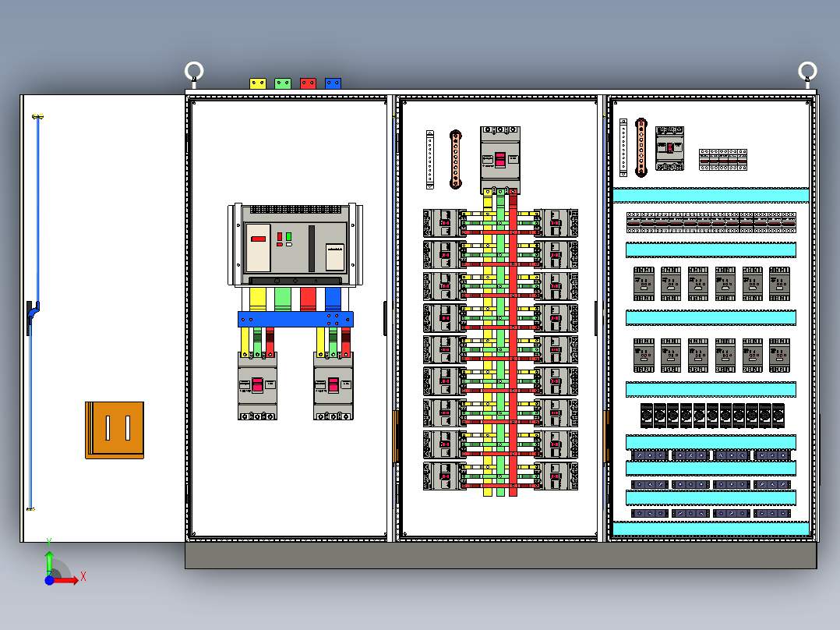Click the green button on the air circuit breaker
Image resolution: width=840 pixels, height=630 pixels.
pyautogui.click(x=289, y=236)
